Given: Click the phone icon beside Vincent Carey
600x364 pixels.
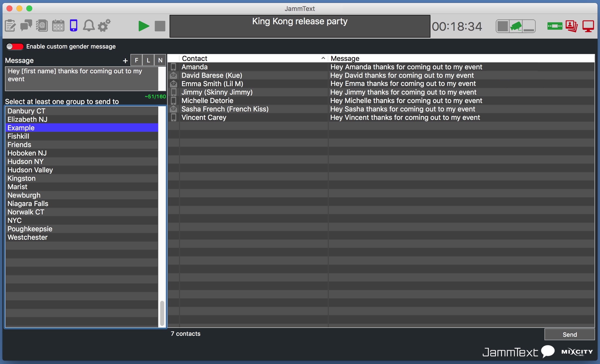Looking at the screenshot, I should (x=174, y=117).
